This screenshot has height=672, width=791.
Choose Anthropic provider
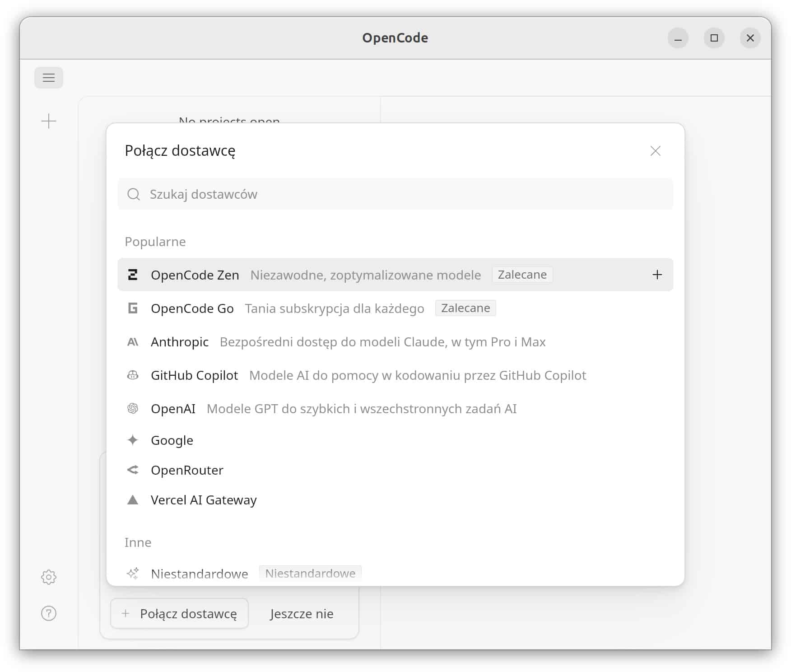[395, 342]
